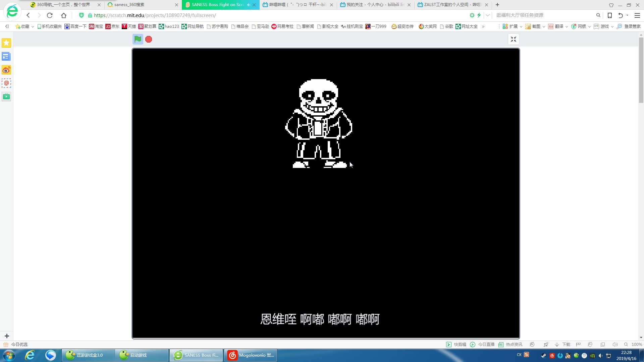Reload the current page
644x362 pixels.
[50, 15]
